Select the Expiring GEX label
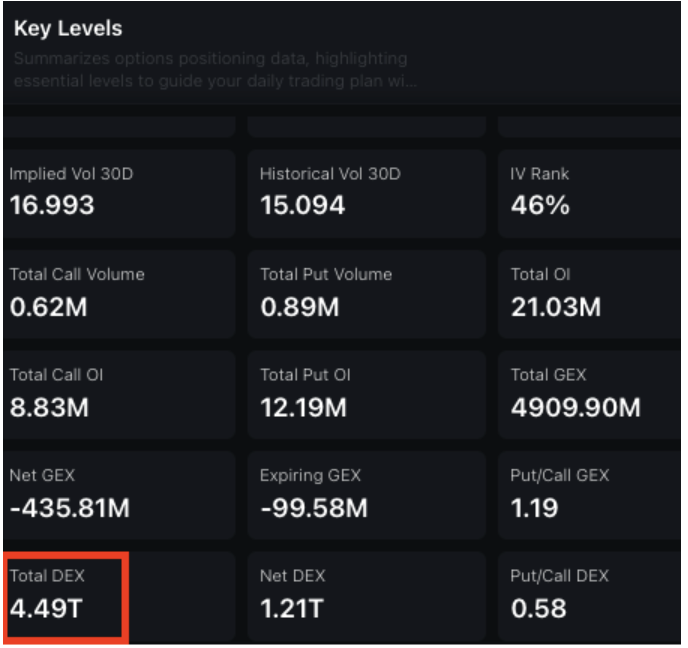The image size is (688, 648). (310, 476)
